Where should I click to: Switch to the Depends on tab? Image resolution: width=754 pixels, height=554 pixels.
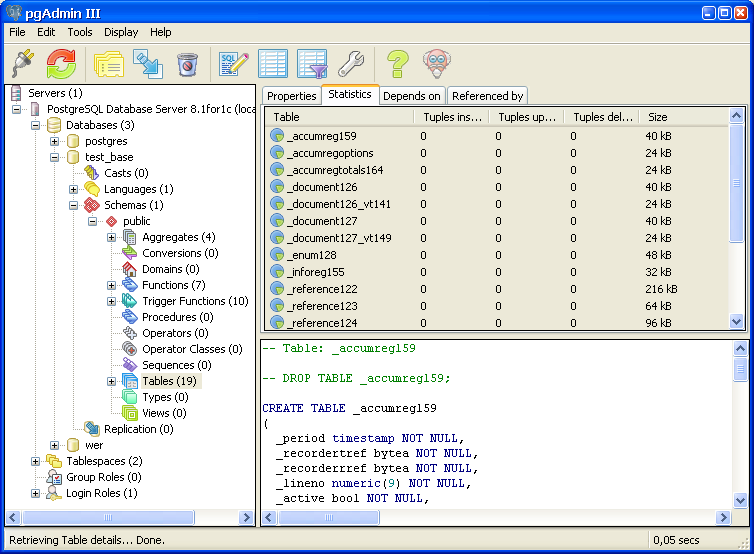411,96
